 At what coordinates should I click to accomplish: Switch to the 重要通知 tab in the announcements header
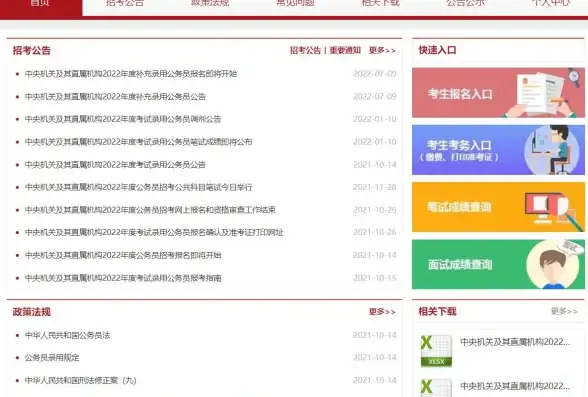[345, 50]
